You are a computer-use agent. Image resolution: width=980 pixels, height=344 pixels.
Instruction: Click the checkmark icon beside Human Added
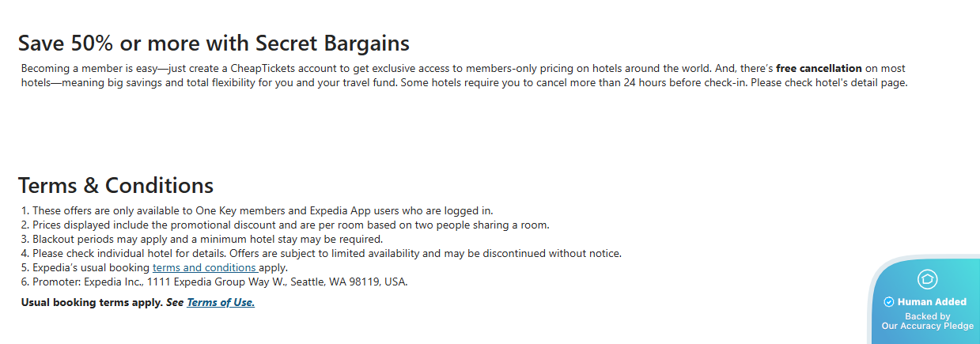point(888,302)
